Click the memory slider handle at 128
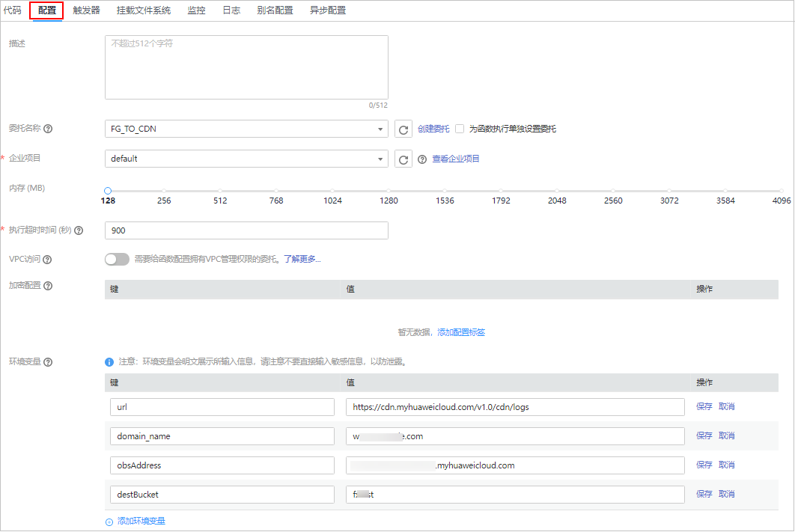The image size is (795, 532). pos(108,191)
